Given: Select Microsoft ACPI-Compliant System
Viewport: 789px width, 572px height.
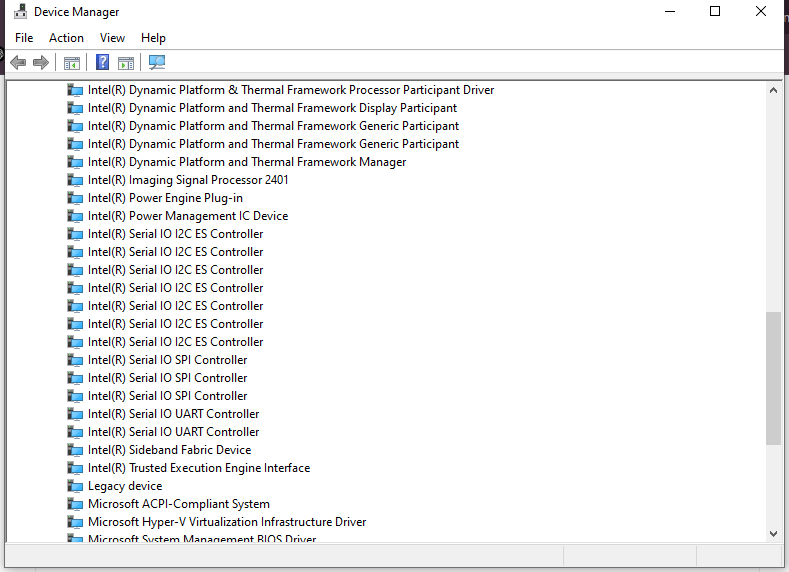Looking at the screenshot, I should [179, 504].
